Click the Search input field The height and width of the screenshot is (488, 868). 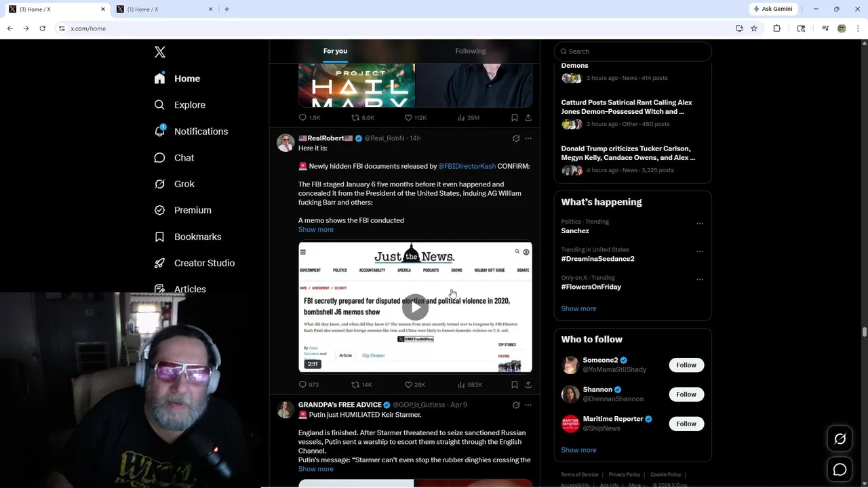tap(633, 52)
